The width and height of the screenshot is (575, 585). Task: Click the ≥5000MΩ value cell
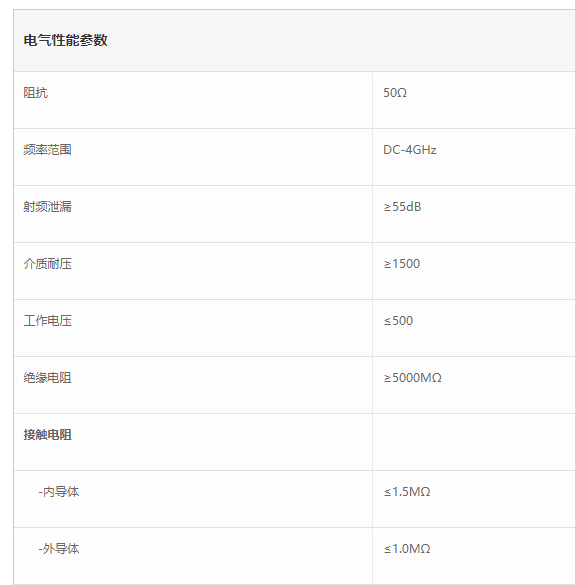474,385
